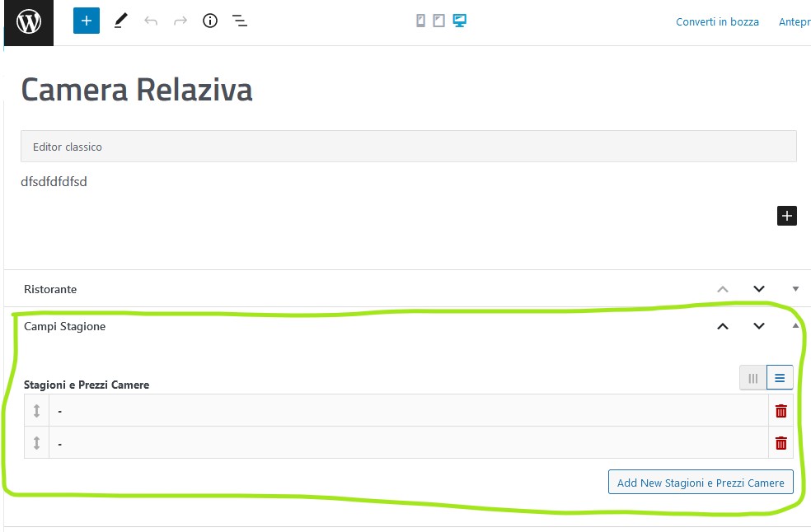Add a block with the black plus

[787, 216]
